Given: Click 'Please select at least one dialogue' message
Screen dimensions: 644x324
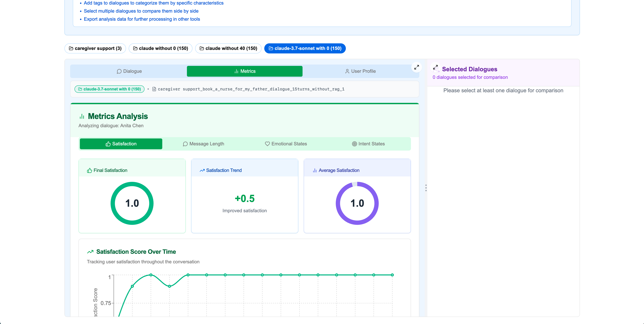Looking at the screenshot, I should pyautogui.click(x=503, y=90).
